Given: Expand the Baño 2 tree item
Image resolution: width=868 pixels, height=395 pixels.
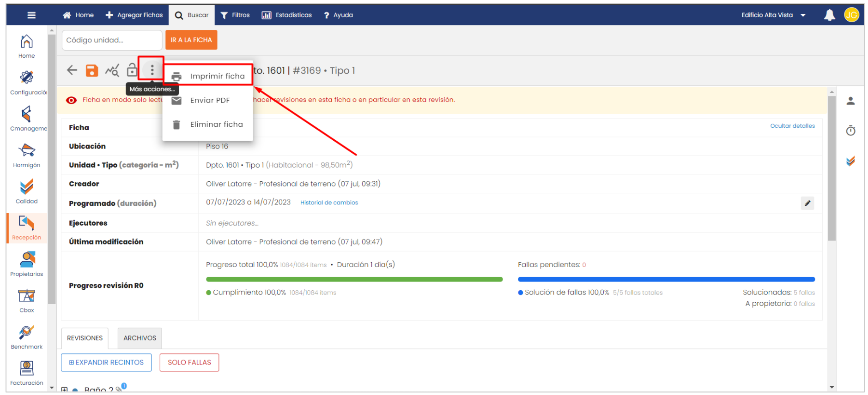Looking at the screenshot, I should coord(65,390).
